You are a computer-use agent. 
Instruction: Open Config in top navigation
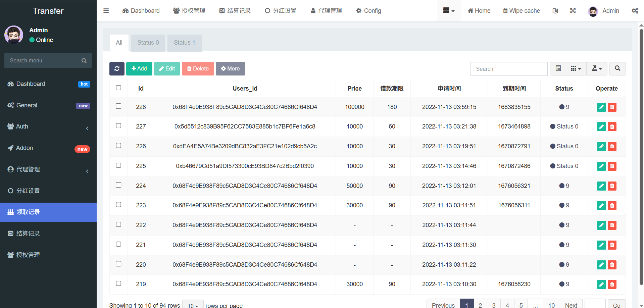[368, 11]
